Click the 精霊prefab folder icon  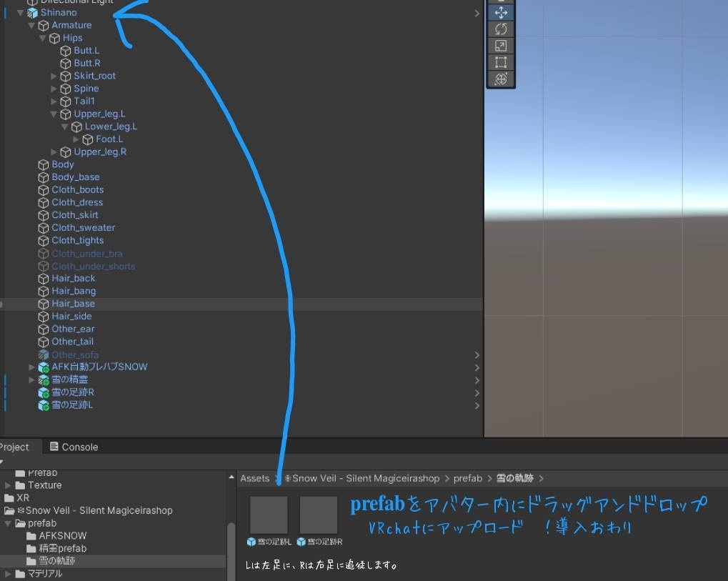[x=31, y=549]
